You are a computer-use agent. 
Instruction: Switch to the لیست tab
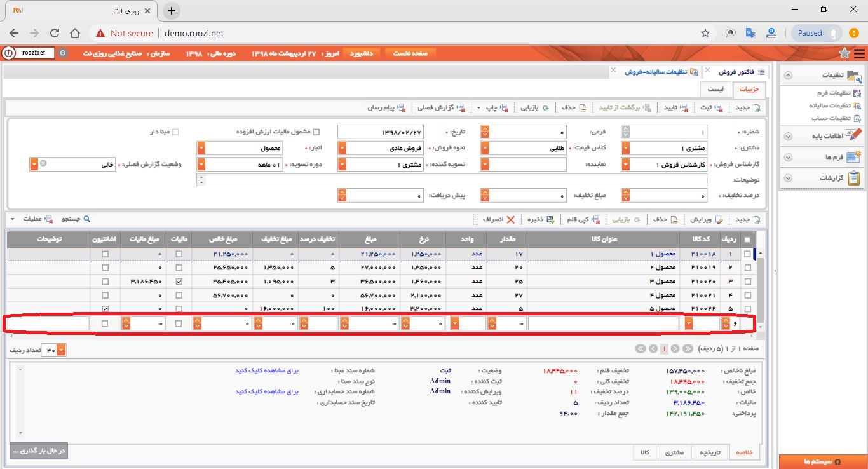(x=716, y=90)
